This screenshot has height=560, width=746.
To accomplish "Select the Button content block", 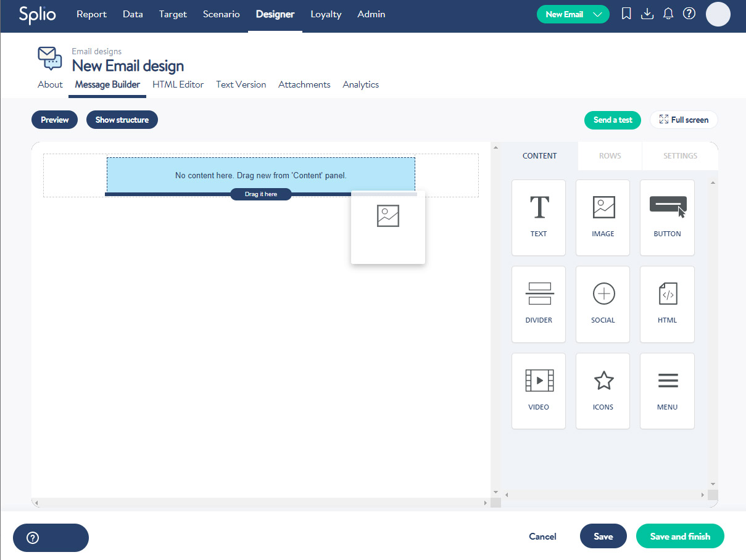I will (x=666, y=217).
